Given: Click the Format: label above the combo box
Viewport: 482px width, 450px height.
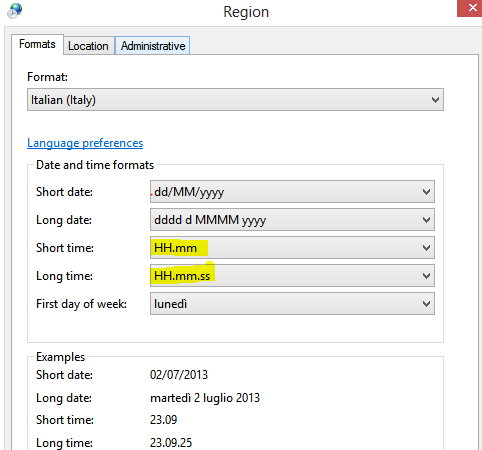Looking at the screenshot, I should (47, 77).
